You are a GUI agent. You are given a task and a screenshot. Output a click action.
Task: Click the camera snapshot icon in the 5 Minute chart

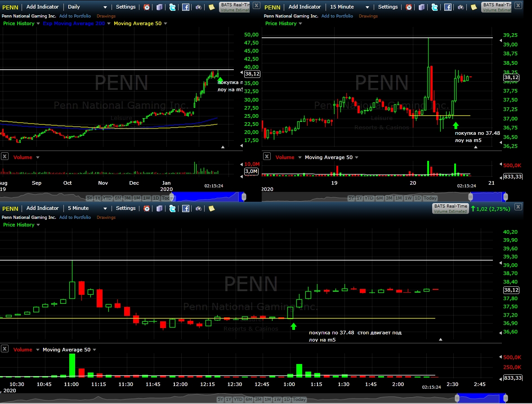[x=199, y=209]
